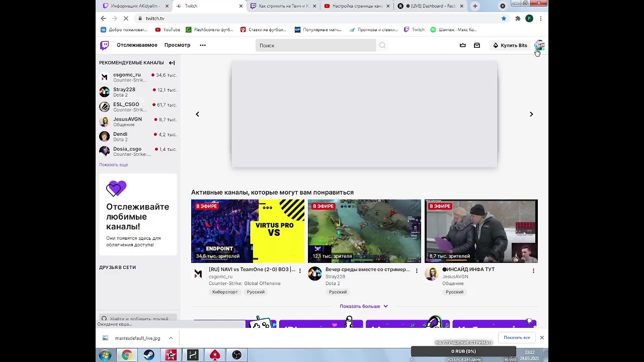Open Dendi in recommended channels
The height and width of the screenshot is (362, 644).
pos(138,137)
